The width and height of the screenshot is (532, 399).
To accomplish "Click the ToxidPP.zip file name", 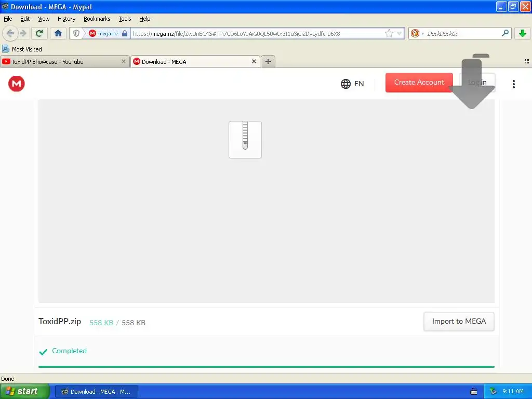I will 60,321.
